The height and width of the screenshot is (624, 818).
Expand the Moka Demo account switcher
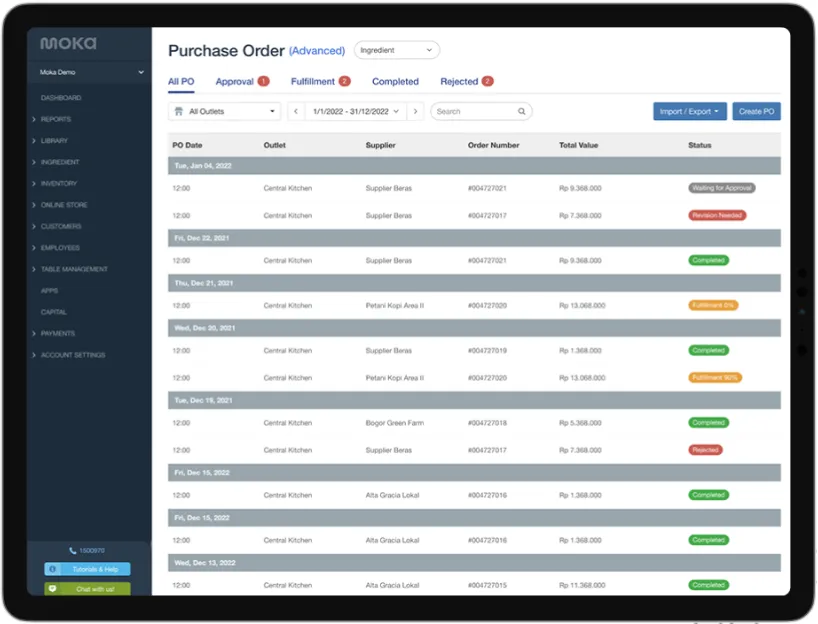91,73
